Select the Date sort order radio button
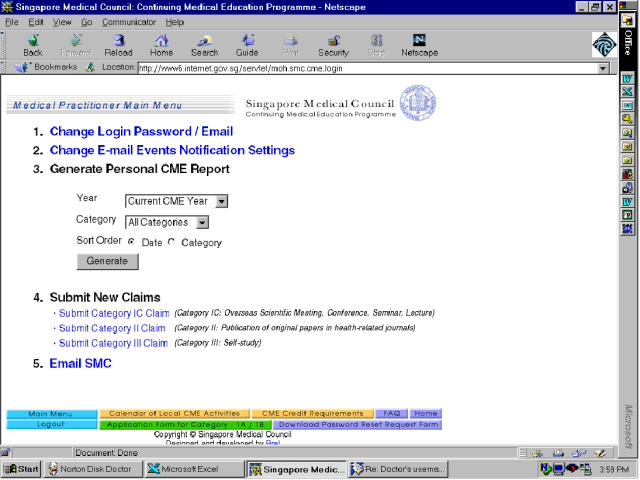 pyautogui.click(x=131, y=242)
